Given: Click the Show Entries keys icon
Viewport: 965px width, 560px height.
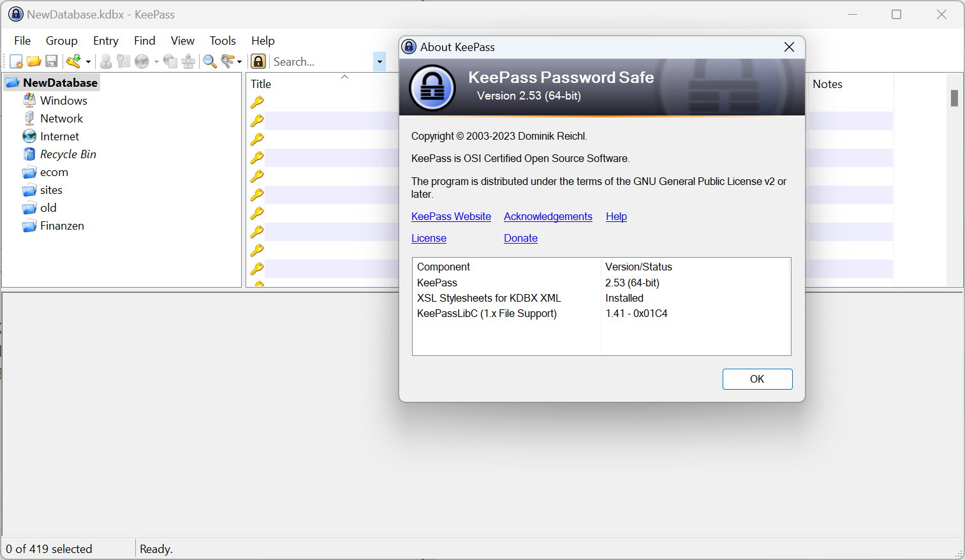Looking at the screenshot, I should (x=228, y=61).
